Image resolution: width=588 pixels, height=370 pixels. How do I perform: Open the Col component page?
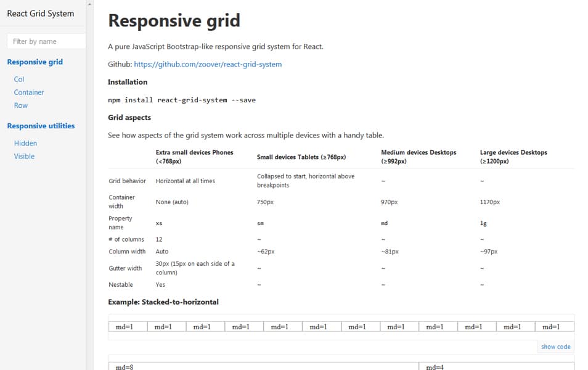[x=19, y=79]
